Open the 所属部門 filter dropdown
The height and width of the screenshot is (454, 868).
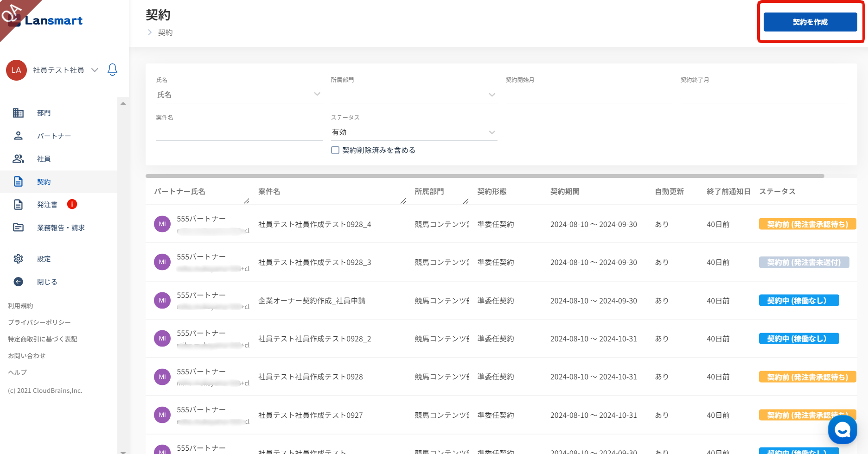pyautogui.click(x=414, y=95)
